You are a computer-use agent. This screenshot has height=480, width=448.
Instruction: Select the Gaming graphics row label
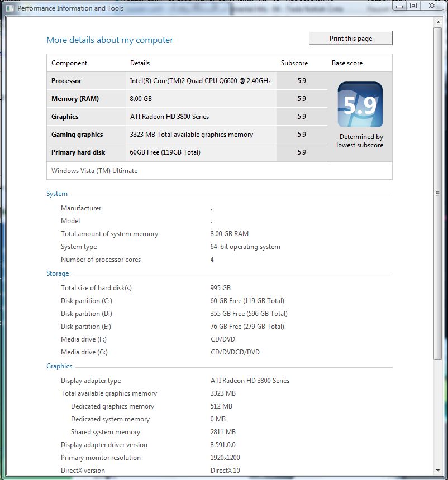click(x=77, y=135)
